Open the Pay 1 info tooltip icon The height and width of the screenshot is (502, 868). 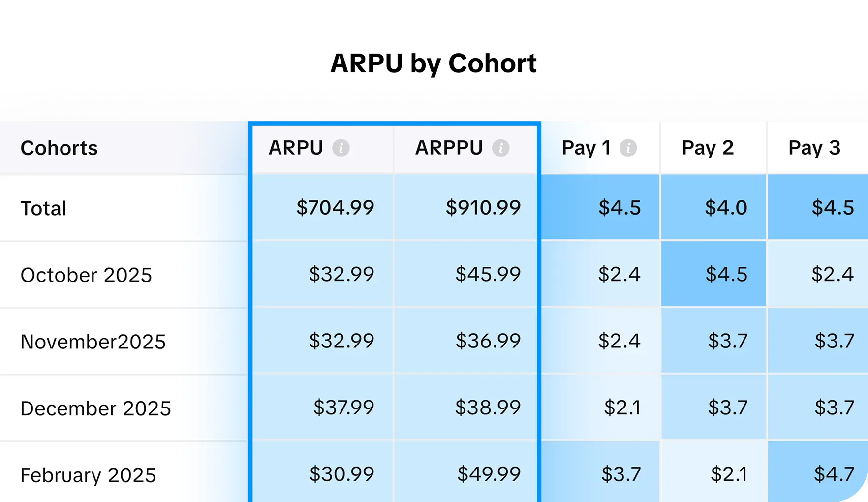[627, 147]
